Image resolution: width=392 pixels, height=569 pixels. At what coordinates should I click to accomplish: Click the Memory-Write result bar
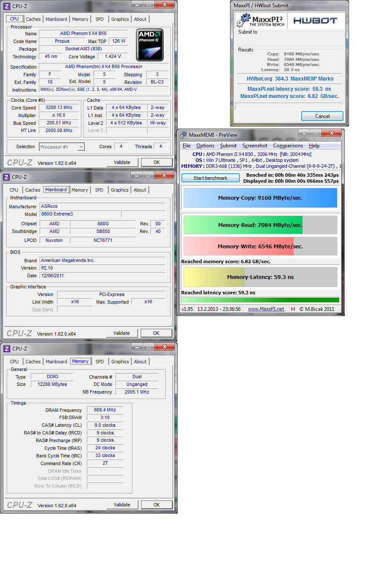(x=260, y=246)
